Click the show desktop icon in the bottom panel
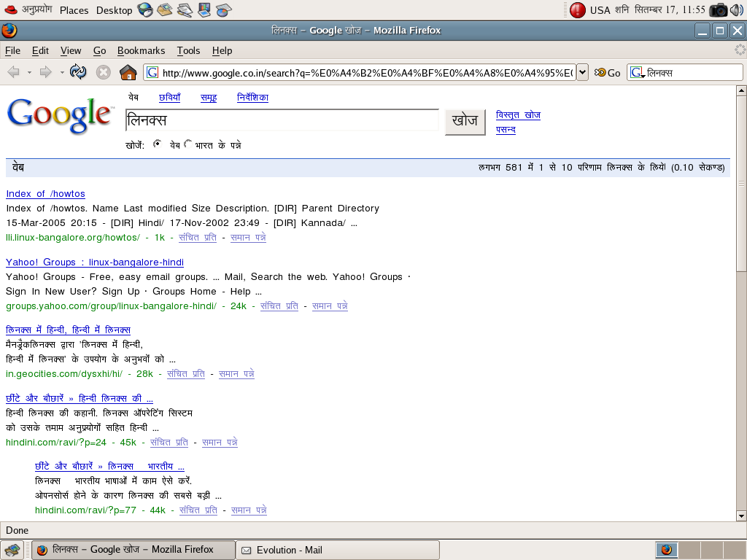Image resolution: width=747 pixels, height=560 pixels. tap(12, 550)
